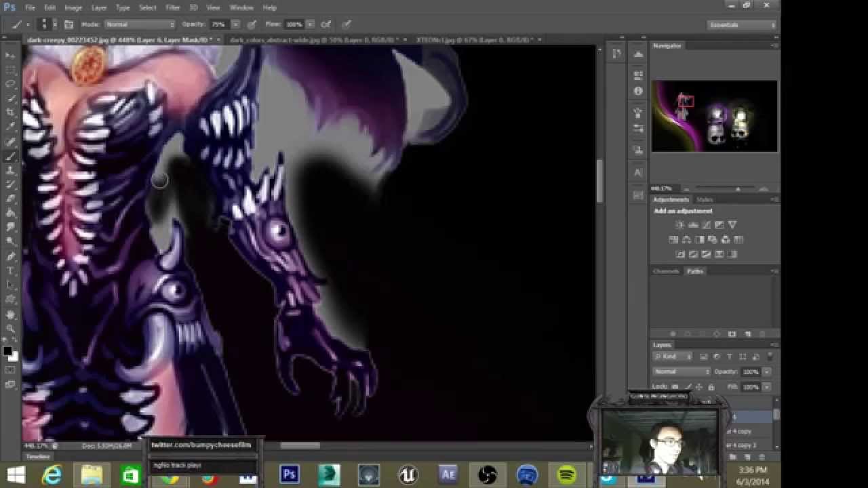
Task: Select the Eraser tool
Action: [x=10, y=199]
